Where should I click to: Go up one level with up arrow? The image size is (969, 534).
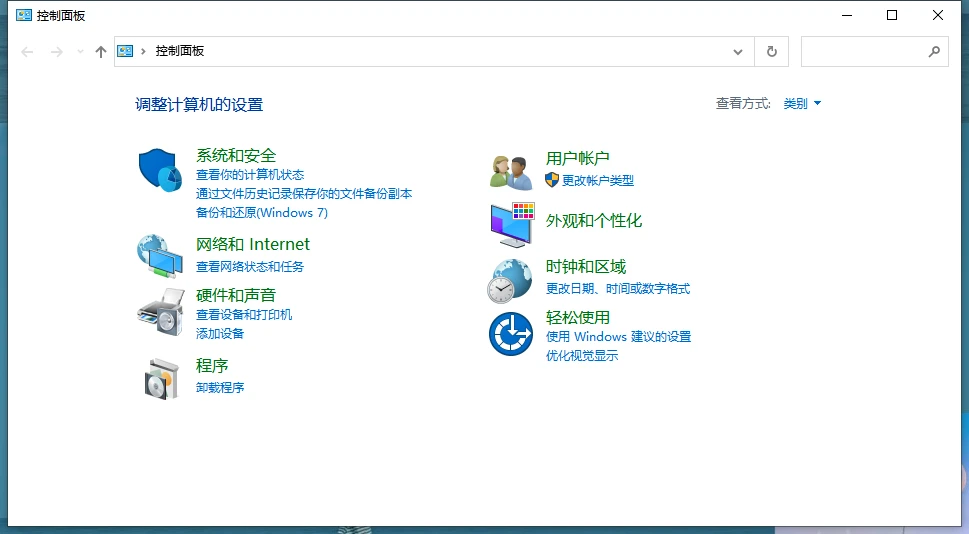point(101,52)
